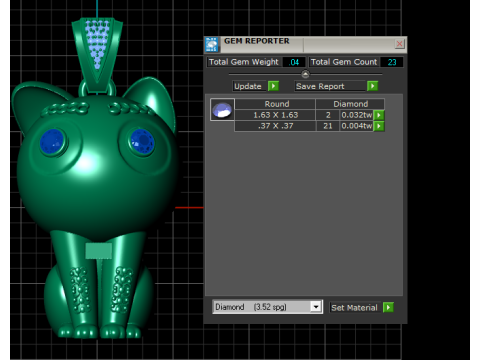The image size is (480, 360).
Task: Click the round gem thumbnail icon
Action: click(x=222, y=110)
